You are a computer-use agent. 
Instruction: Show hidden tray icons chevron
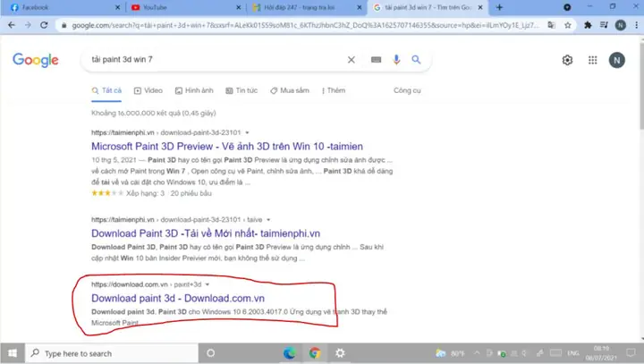(477, 353)
